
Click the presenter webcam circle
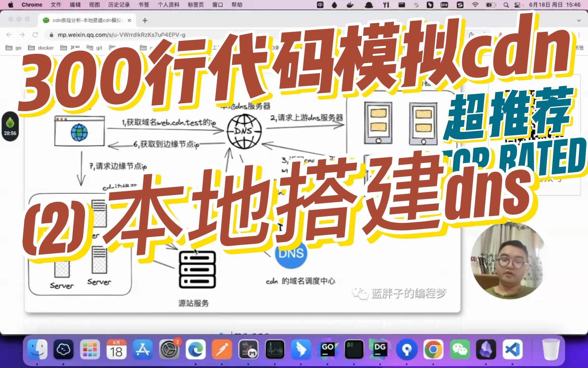point(509,261)
